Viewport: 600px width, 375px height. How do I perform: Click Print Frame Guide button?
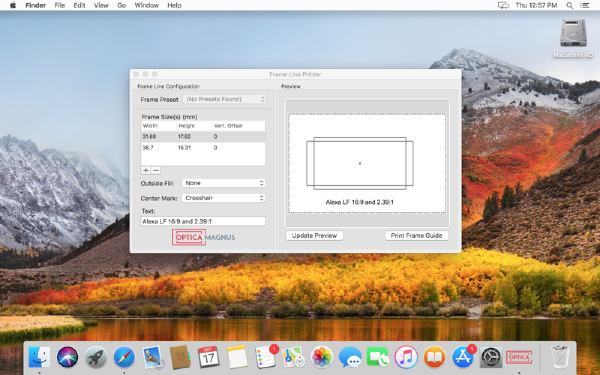(416, 235)
